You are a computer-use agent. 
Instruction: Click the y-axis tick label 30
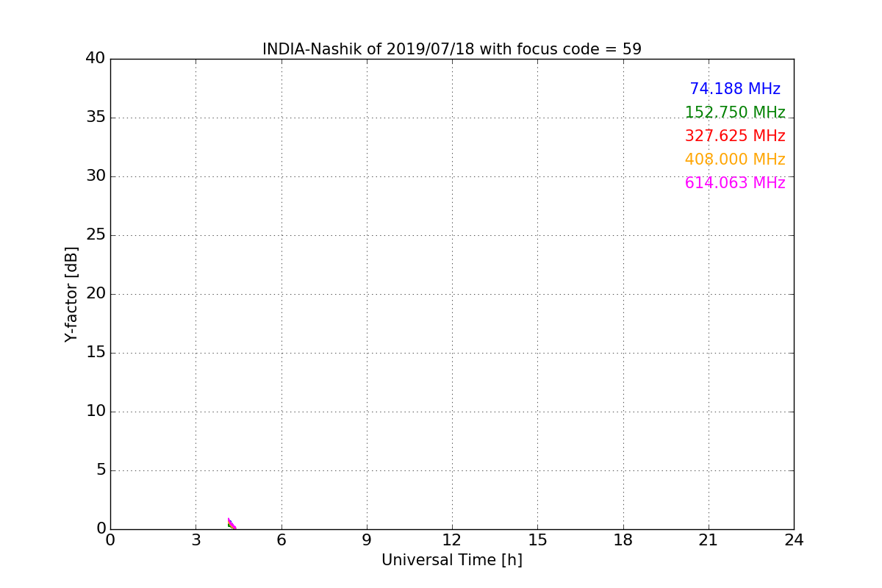96,176
